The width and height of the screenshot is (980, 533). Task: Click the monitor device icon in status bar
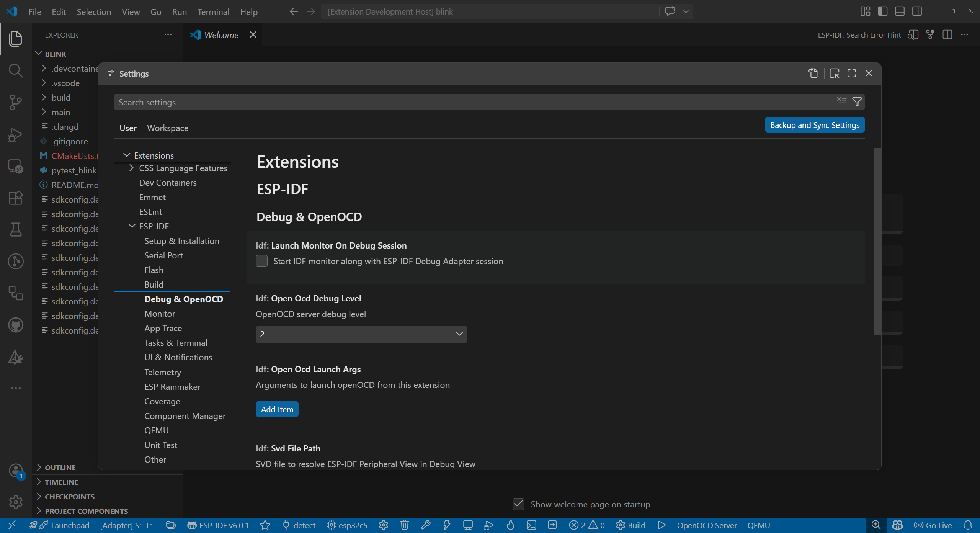tap(467, 525)
